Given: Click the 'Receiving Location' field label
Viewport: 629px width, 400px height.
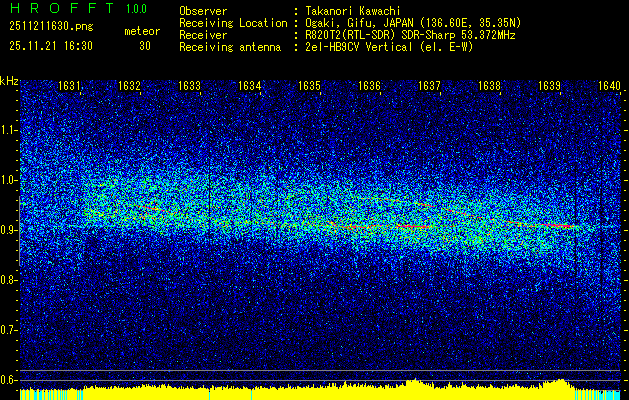Looking at the screenshot, I should [233, 23].
